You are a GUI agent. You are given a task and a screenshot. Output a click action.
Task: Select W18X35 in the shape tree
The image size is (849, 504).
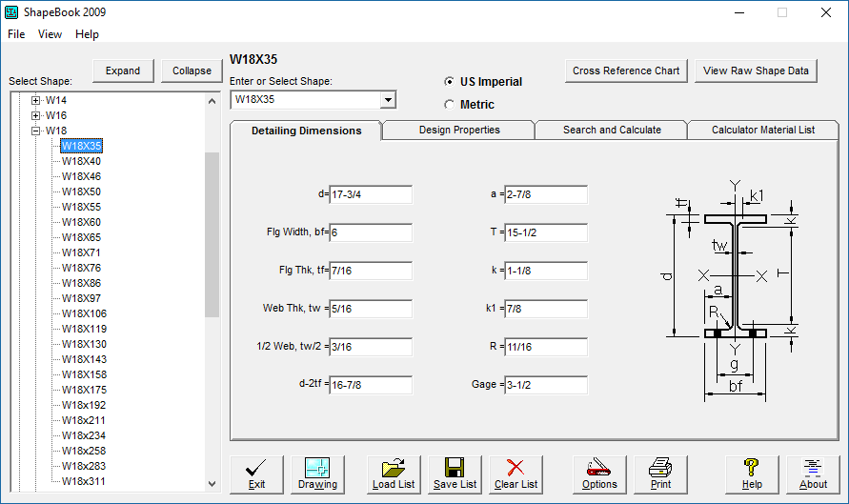coord(81,146)
